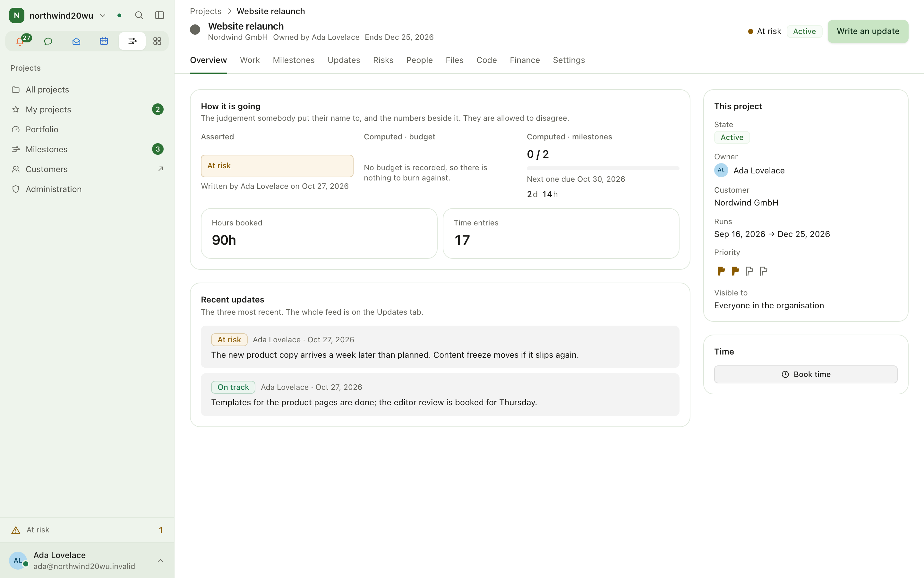The width and height of the screenshot is (924, 578).
Task: Set priority to first flag
Action: (x=721, y=271)
